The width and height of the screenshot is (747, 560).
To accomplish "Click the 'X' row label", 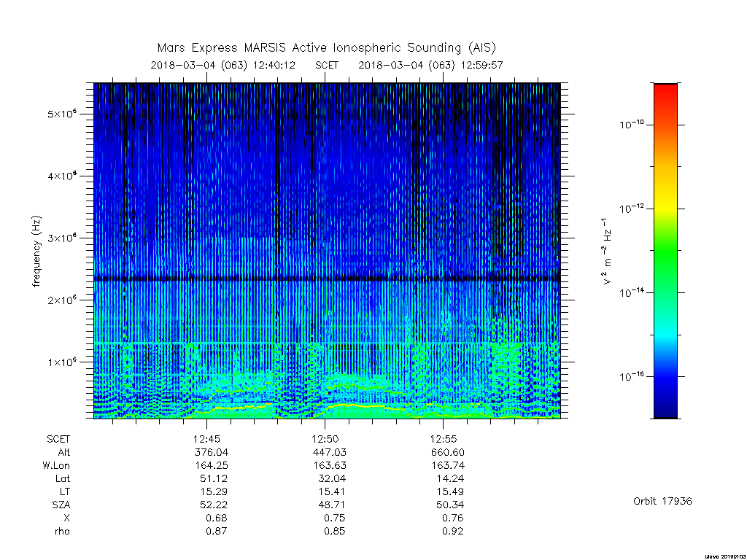I will point(66,518).
